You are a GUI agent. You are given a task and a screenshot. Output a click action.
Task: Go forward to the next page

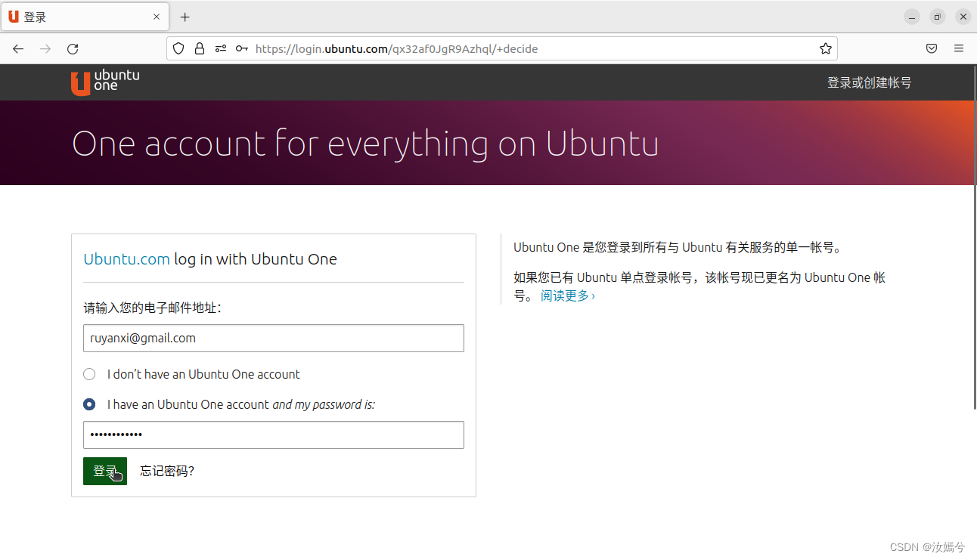coord(45,48)
